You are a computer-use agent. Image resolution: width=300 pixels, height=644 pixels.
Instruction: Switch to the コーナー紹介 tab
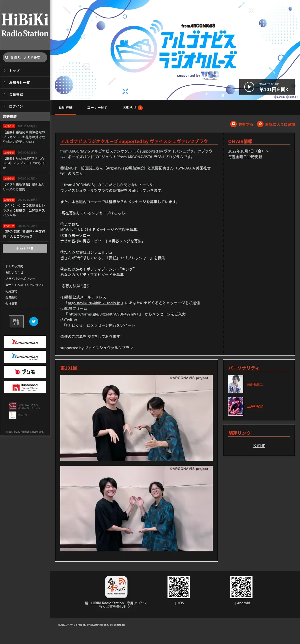point(97,108)
